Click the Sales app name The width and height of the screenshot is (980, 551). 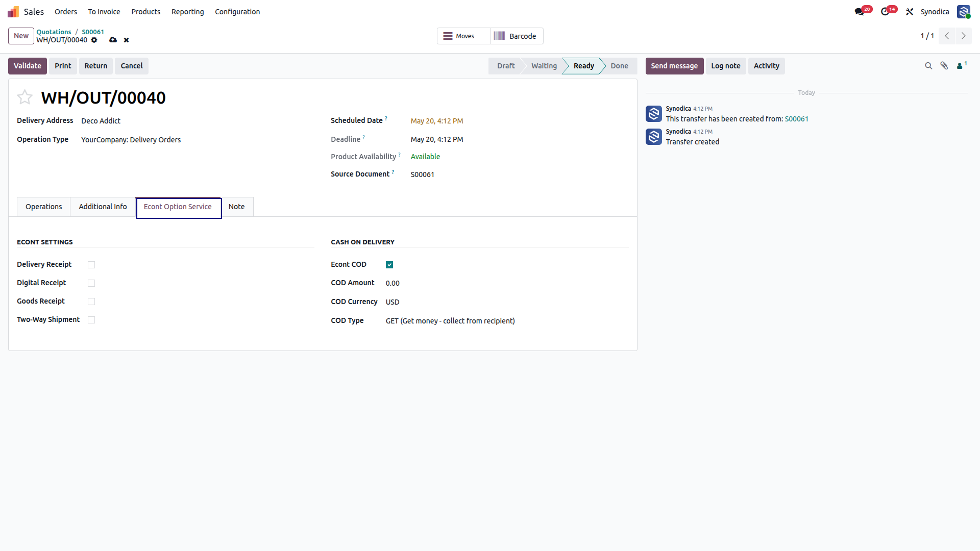[34, 12]
